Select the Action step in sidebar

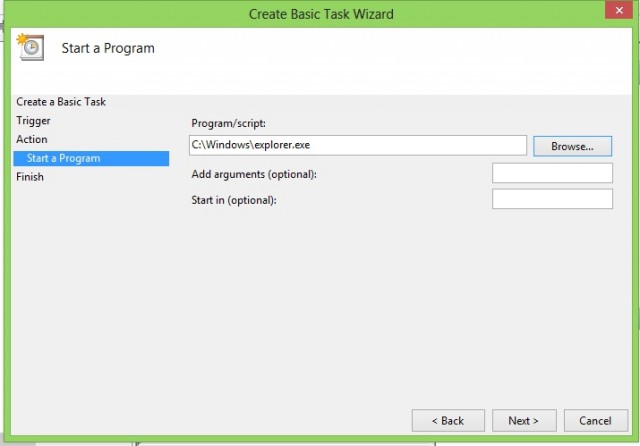click(32, 140)
